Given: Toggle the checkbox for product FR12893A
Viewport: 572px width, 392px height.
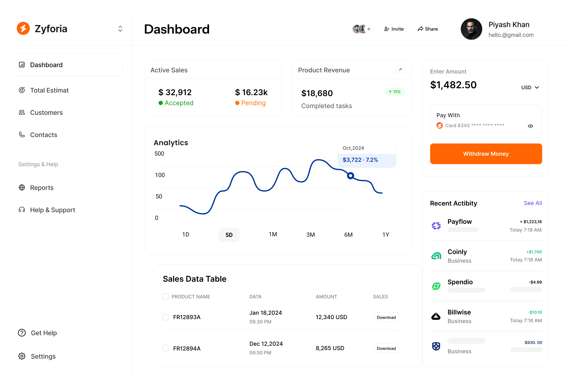Looking at the screenshot, I should click(165, 317).
